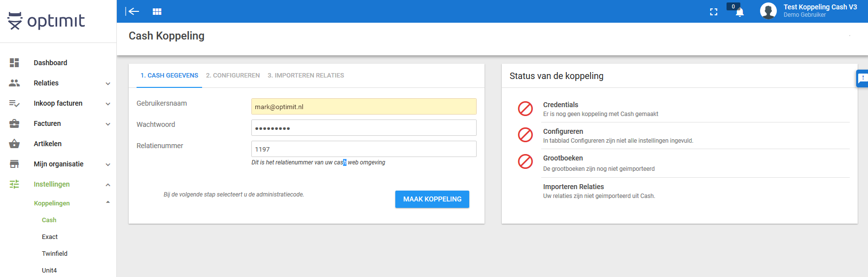
Task: Toggle fullscreen mode icon
Action: point(714,12)
